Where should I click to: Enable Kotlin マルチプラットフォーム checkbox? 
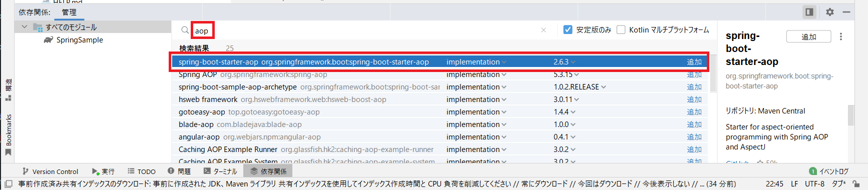621,30
